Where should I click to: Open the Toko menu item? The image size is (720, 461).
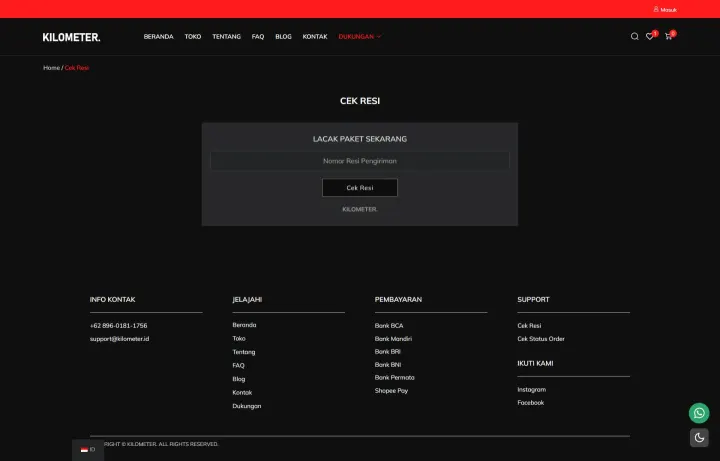[193, 37]
